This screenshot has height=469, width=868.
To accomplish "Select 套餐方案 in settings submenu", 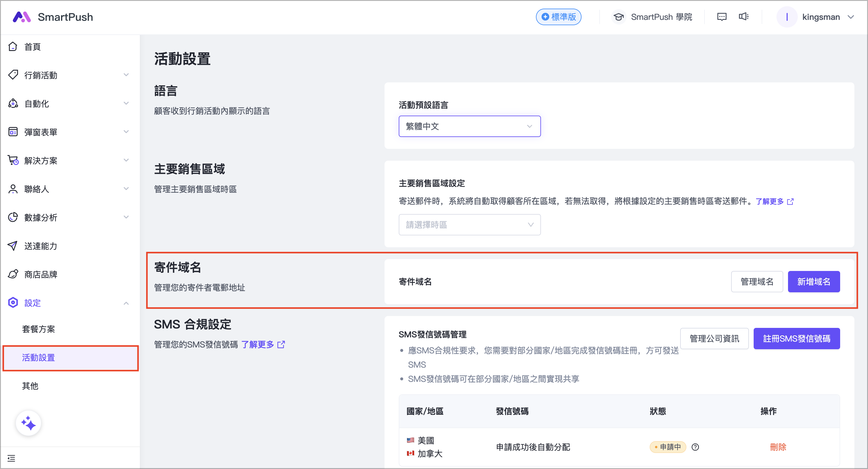I will click(x=39, y=329).
